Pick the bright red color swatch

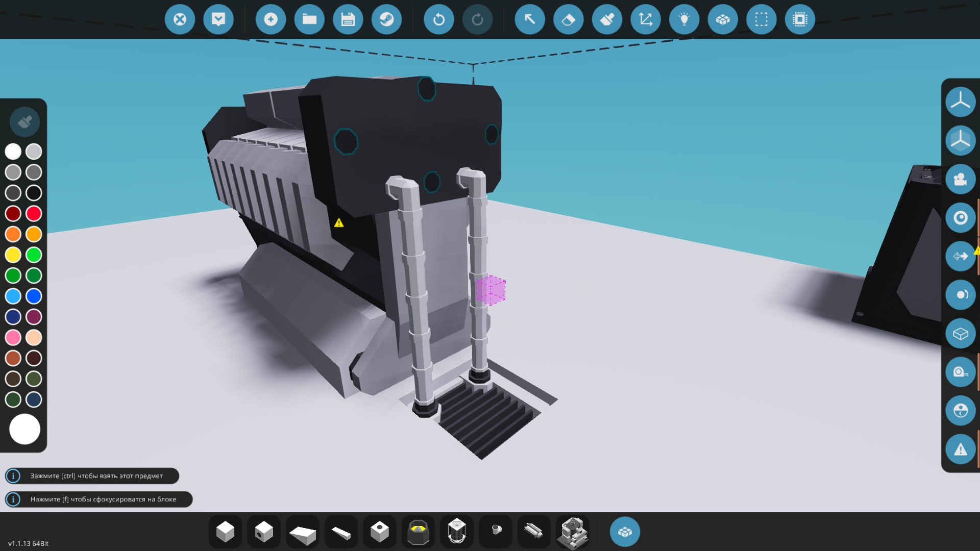click(34, 213)
